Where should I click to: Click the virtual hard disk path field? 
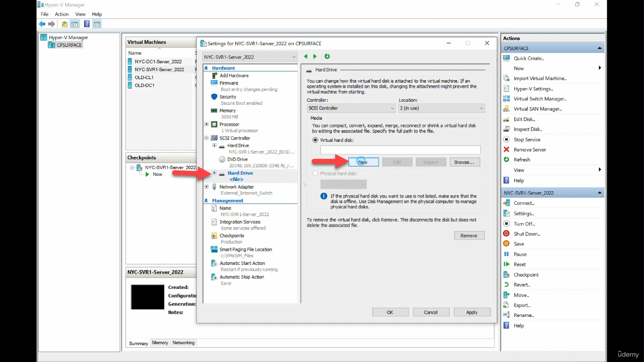tap(400, 150)
